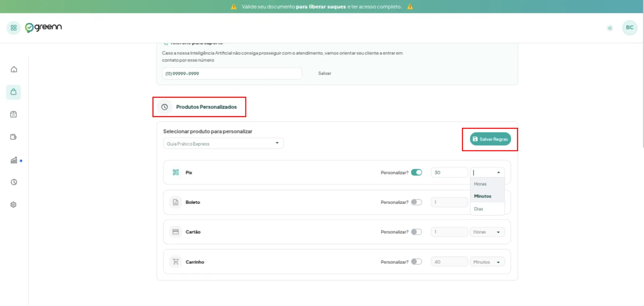Click the Carrinho time value field showing 40
The height and width of the screenshot is (306, 644).
(x=449, y=262)
